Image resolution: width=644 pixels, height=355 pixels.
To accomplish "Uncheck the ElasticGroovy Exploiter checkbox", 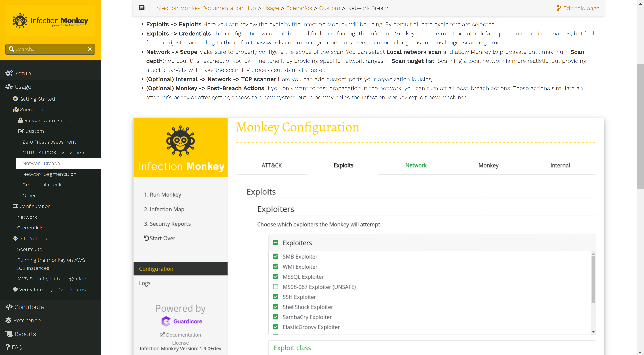I will click(x=276, y=327).
